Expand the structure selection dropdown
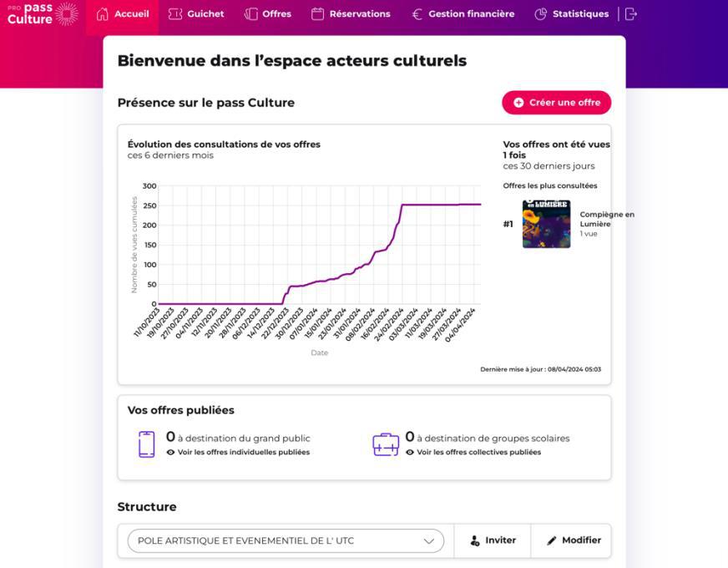This screenshot has width=728, height=568. tap(286, 540)
